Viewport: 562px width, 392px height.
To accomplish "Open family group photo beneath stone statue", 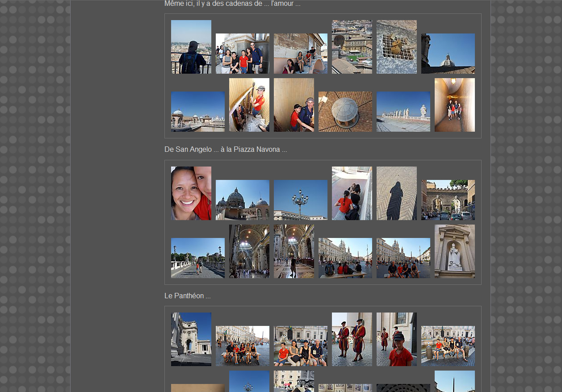I will pyautogui.click(x=242, y=54).
